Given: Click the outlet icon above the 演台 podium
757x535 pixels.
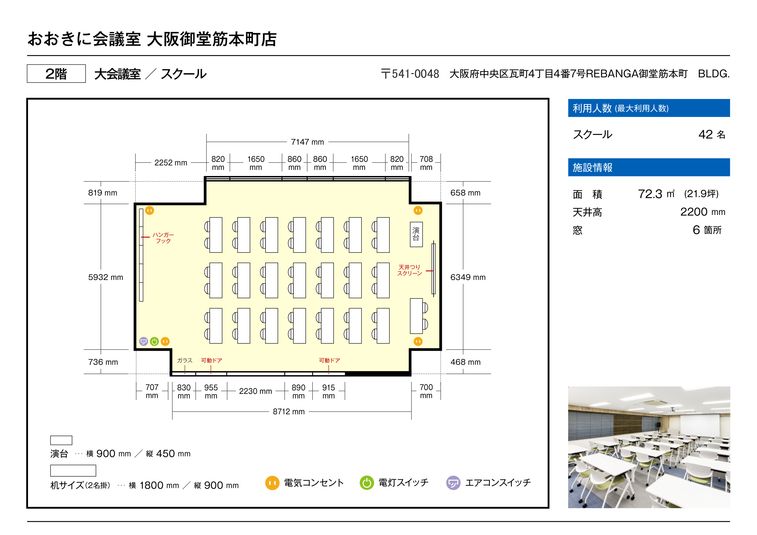Looking at the screenshot, I should [x=418, y=210].
